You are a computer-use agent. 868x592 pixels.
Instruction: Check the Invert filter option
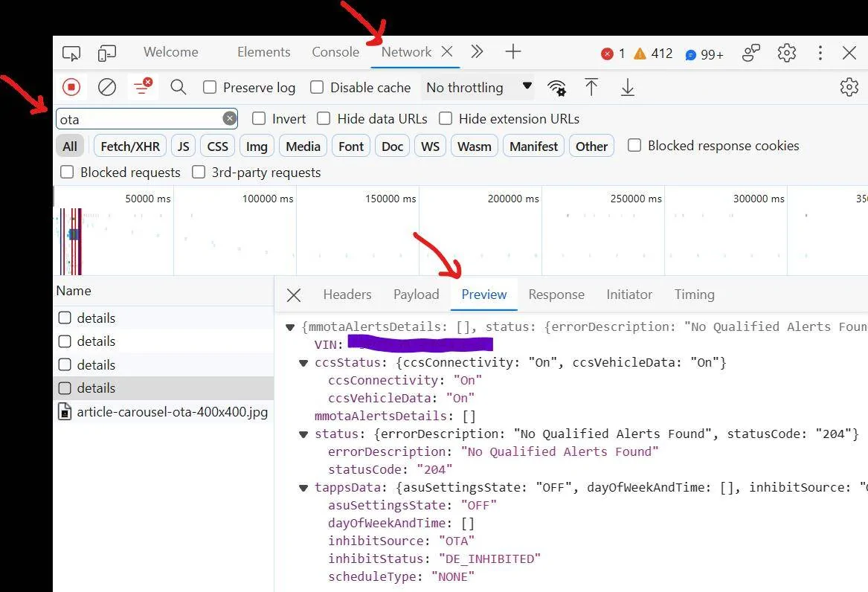click(x=259, y=118)
